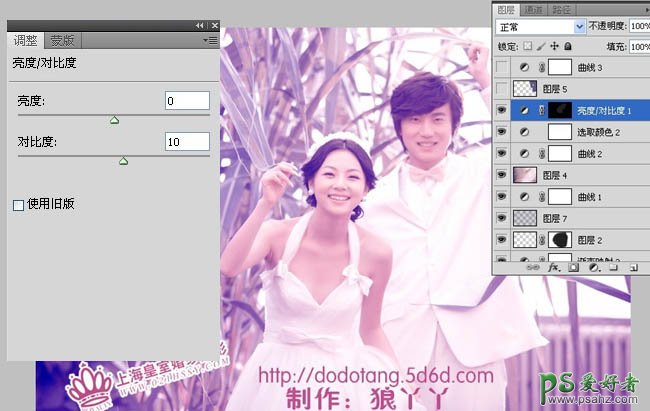
Task: Show the hidden 曲线 3 layer
Action: click(502, 66)
